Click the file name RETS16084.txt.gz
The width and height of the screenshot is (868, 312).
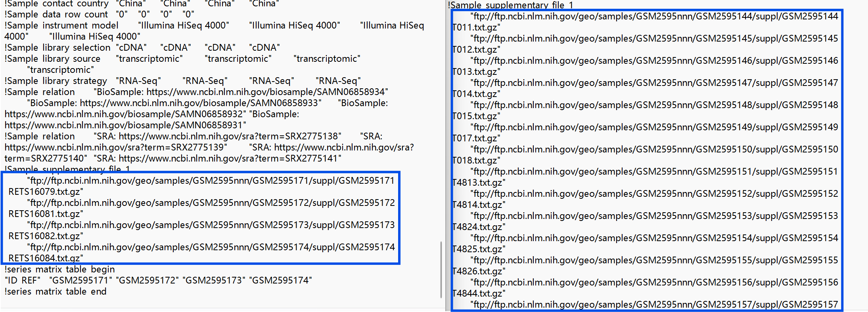pyautogui.click(x=44, y=258)
